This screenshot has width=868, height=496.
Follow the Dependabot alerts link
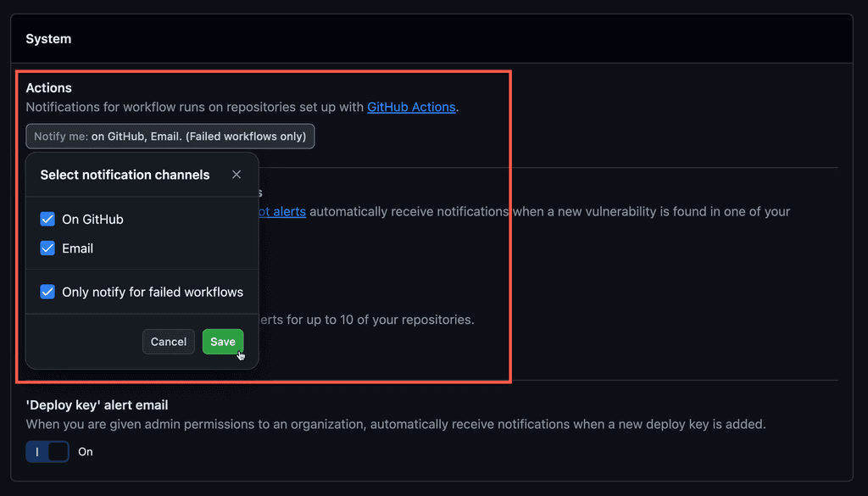tap(280, 211)
